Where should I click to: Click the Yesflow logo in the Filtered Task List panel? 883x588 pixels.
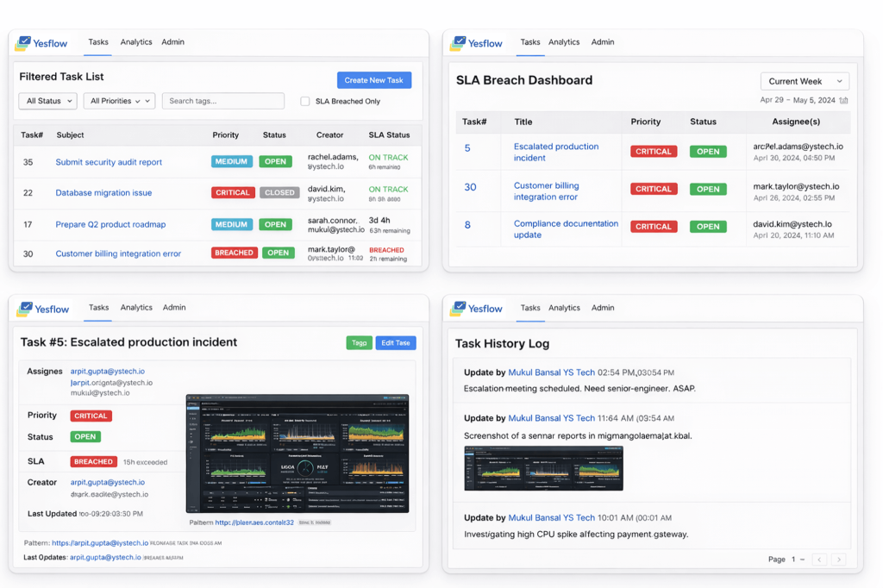point(41,43)
